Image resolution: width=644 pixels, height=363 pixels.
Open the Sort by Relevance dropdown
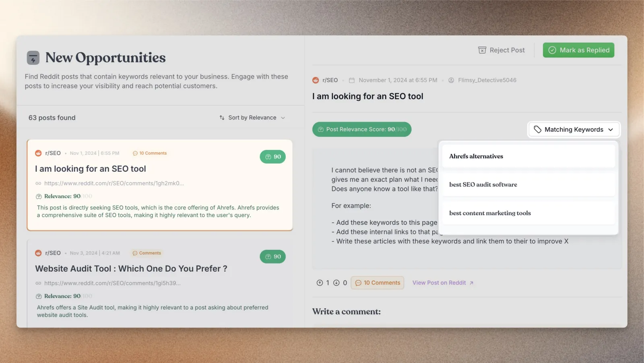[x=252, y=118]
